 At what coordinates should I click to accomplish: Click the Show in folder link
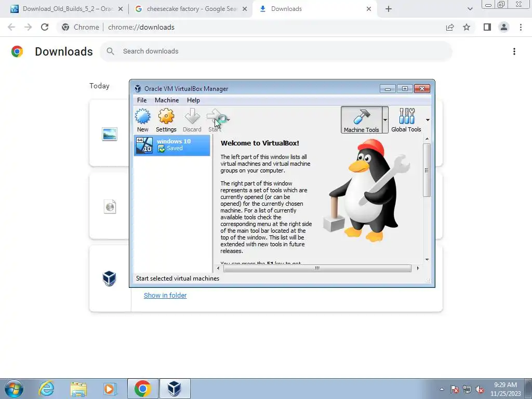(x=165, y=295)
